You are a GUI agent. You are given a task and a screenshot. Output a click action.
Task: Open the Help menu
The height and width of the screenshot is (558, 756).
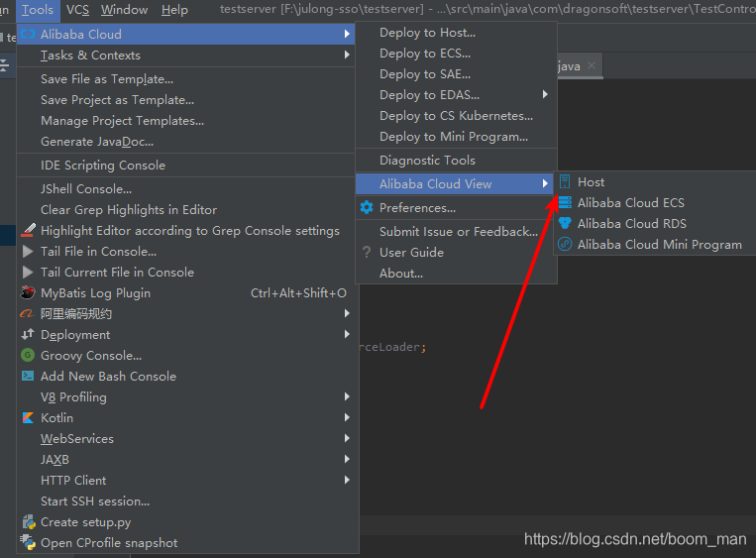click(174, 10)
